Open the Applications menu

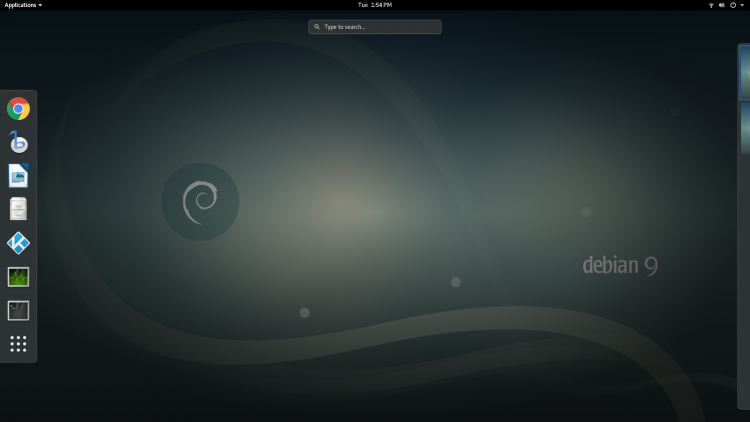point(23,5)
